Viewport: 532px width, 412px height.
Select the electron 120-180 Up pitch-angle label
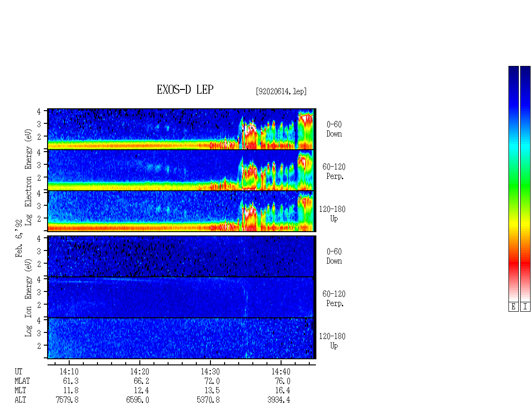pos(332,214)
